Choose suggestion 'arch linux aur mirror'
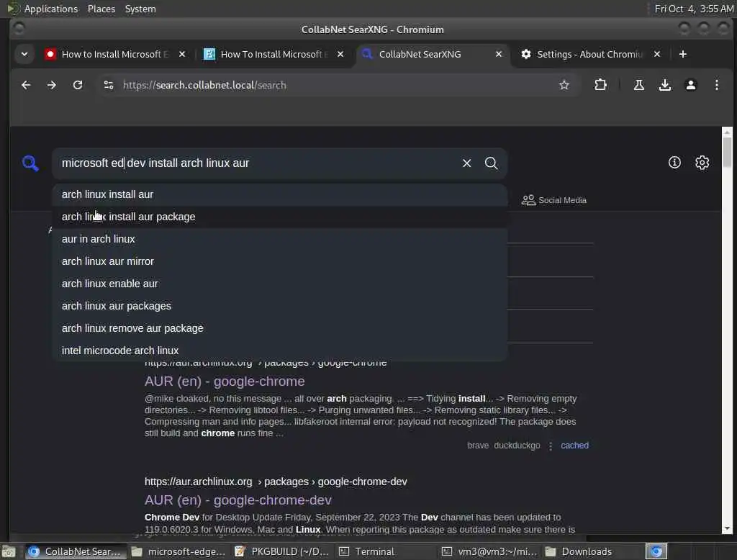The image size is (737, 560). click(280, 261)
